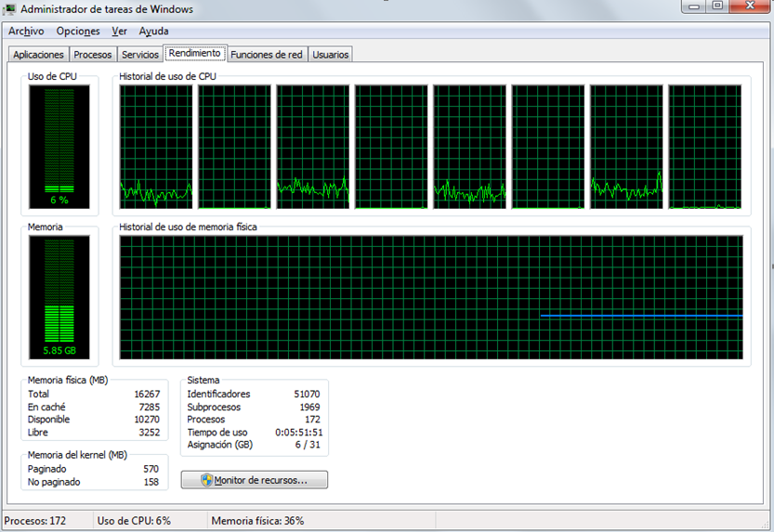Click the En caché value 7285
Image resolution: width=774 pixels, height=532 pixels.
click(149, 407)
